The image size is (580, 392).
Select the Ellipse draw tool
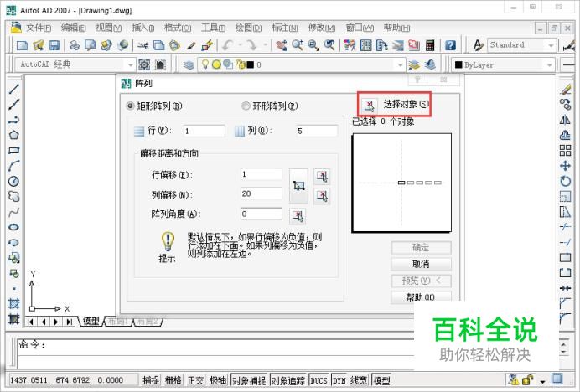pyautogui.click(x=13, y=227)
